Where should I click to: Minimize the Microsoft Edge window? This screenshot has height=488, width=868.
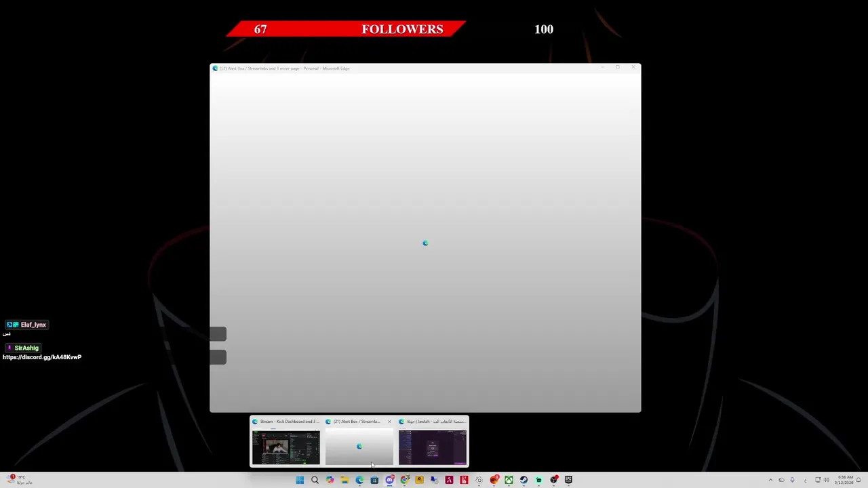pyautogui.click(x=601, y=67)
